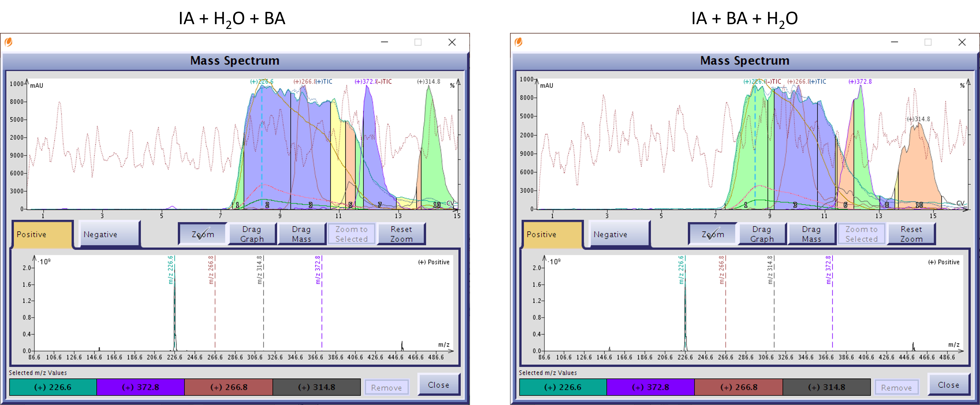Image resolution: width=980 pixels, height=405 pixels.
Task: Select Positive tab in right window
Action: (552, 234)
